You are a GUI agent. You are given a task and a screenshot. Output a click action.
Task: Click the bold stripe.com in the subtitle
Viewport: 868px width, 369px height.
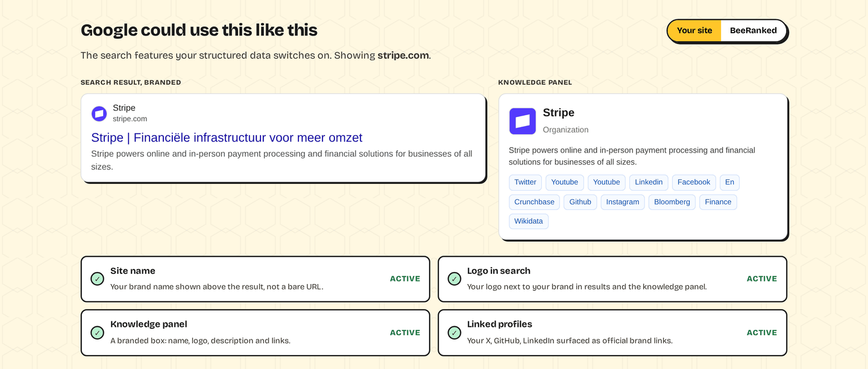[403, 55]
